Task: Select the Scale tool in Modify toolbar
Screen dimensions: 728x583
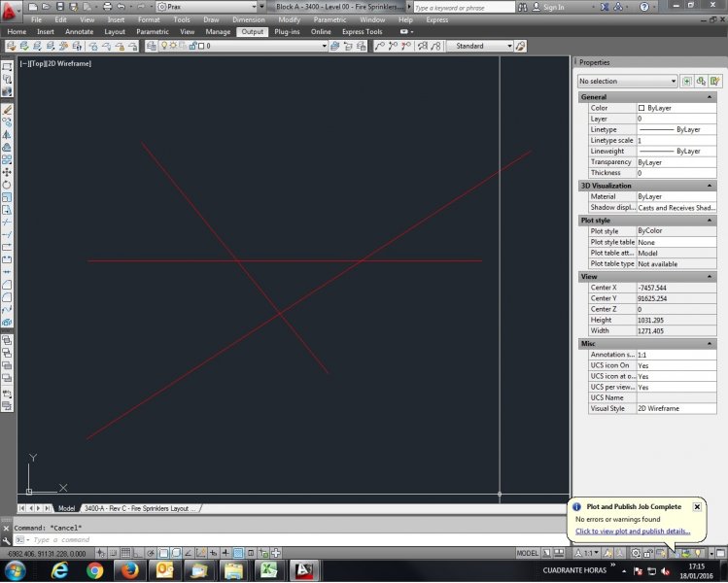Action: tap(7, 197)
